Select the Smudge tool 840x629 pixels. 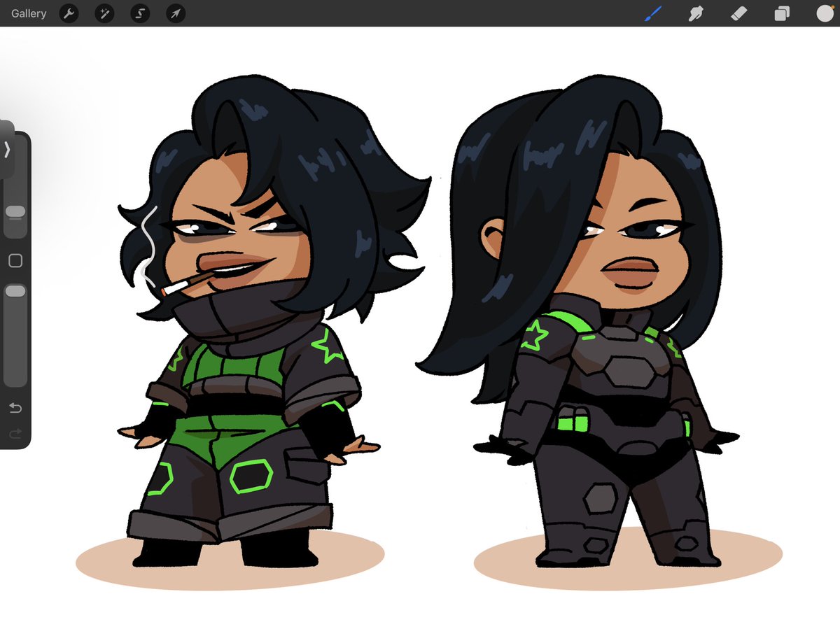tap(696, 13)
